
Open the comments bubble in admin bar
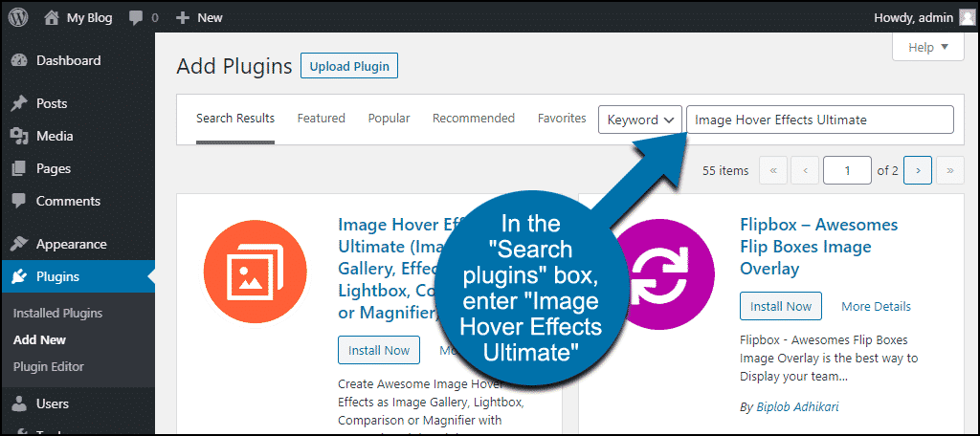pyautogui.click(x=136, y=18)
